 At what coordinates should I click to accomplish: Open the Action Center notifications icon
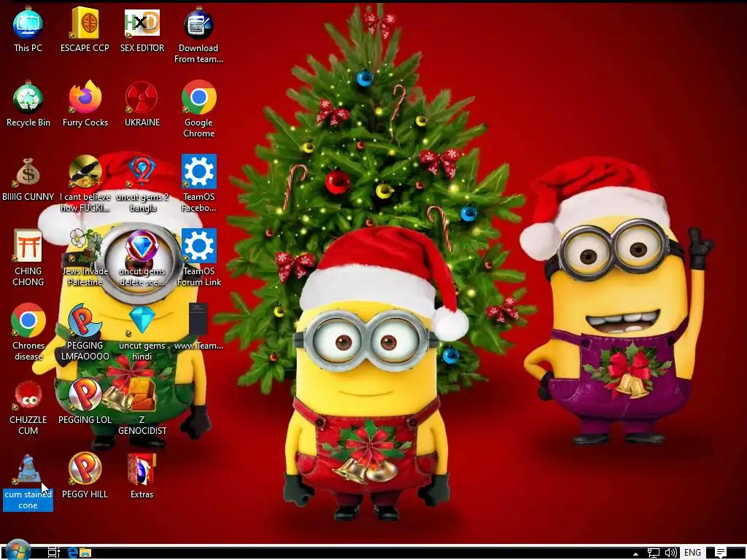(720, 553)
